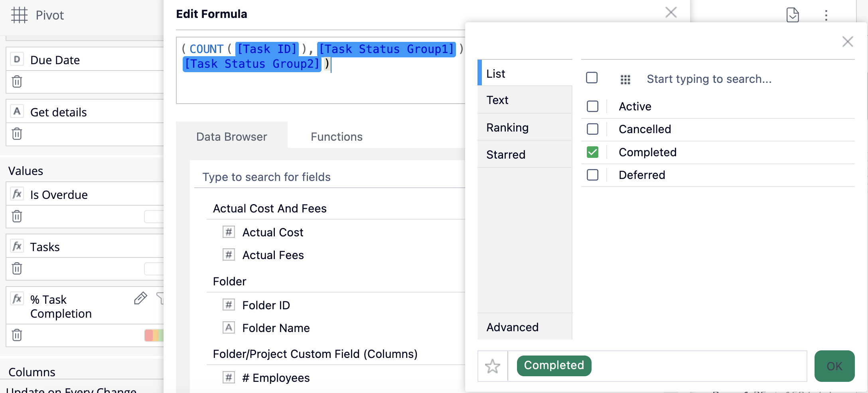868x393 pixels.
Task: Star the current filter selection
Action: point(493,366)
